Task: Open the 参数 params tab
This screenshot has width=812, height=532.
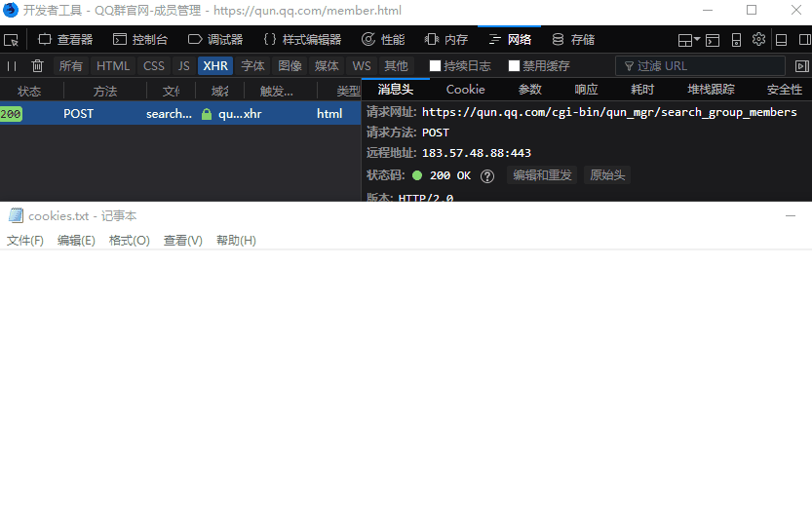Action: pyautogui.click(x=529, y=90)
